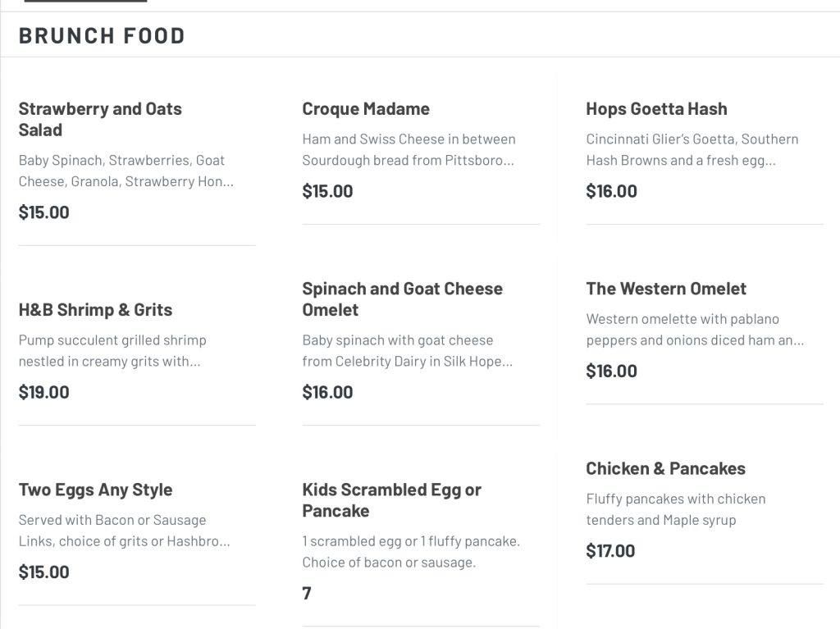This screenshot has height=629, width=840.
Task: Click the Chicken & Pancakes description text
Action: click(x=676, y=509)
